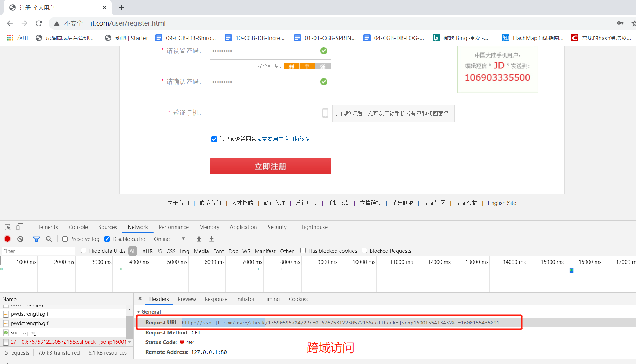Screen dimensions: 636x364
Task: Enable the Preserve log checkbox
Action: click(65, 239)
